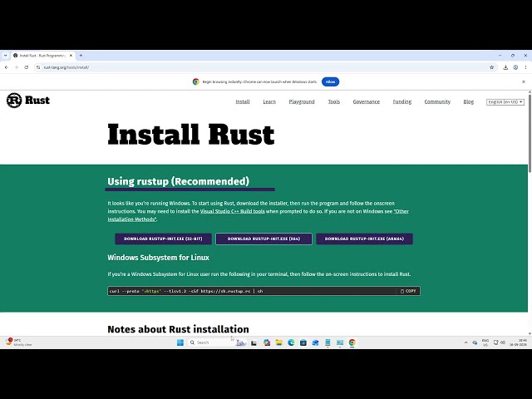Open File Explorer from the taskbar
This screenshot has height=399, width=532.
click(x=279, y=342)
